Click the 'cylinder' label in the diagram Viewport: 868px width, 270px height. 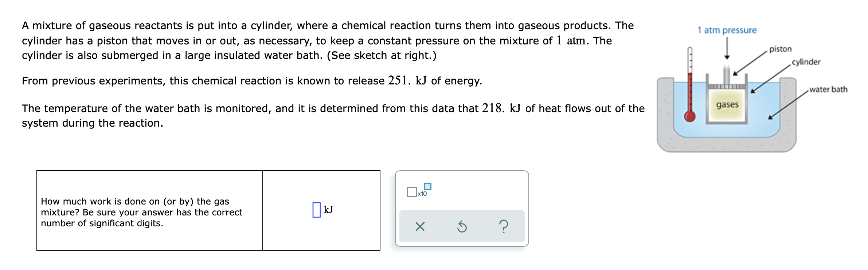pyautogui.click(x=806, y=62)
